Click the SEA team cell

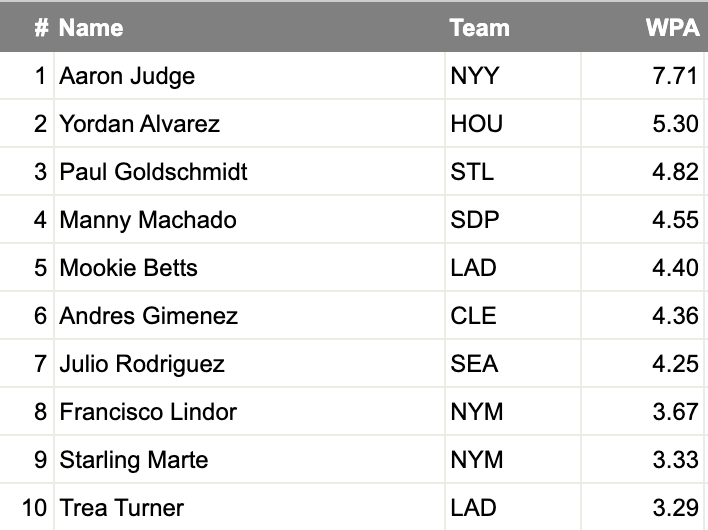[474, 364]
